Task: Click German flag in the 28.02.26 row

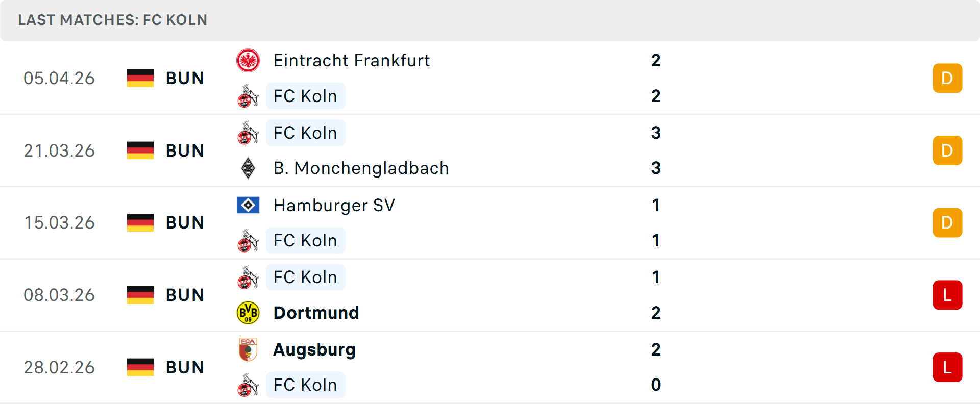Action: click(x=140, y=367)
